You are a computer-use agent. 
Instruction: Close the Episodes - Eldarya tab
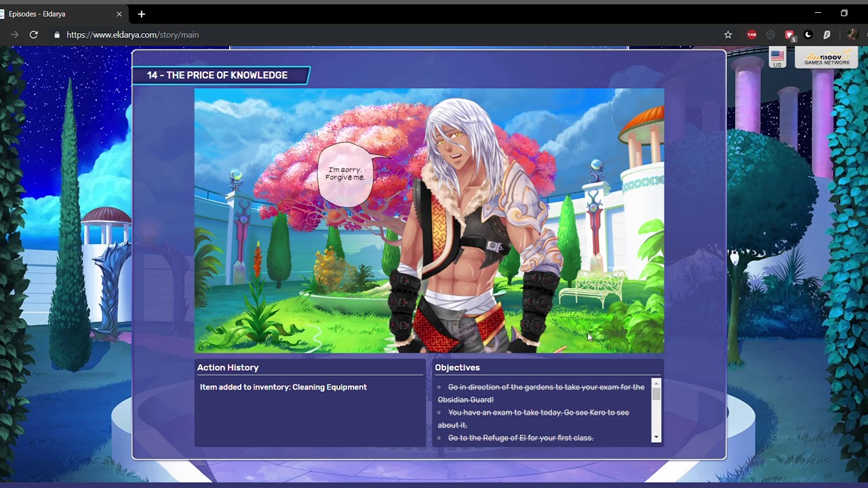(x=119, y=14)
